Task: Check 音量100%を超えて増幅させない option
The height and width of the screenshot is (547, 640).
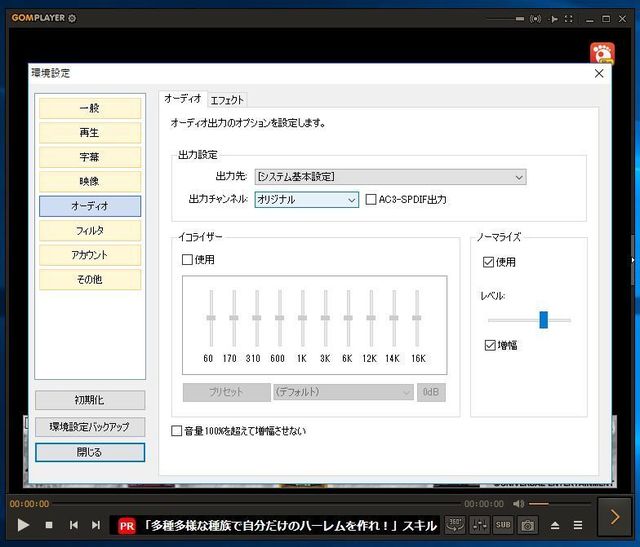Action: [176, 431]
